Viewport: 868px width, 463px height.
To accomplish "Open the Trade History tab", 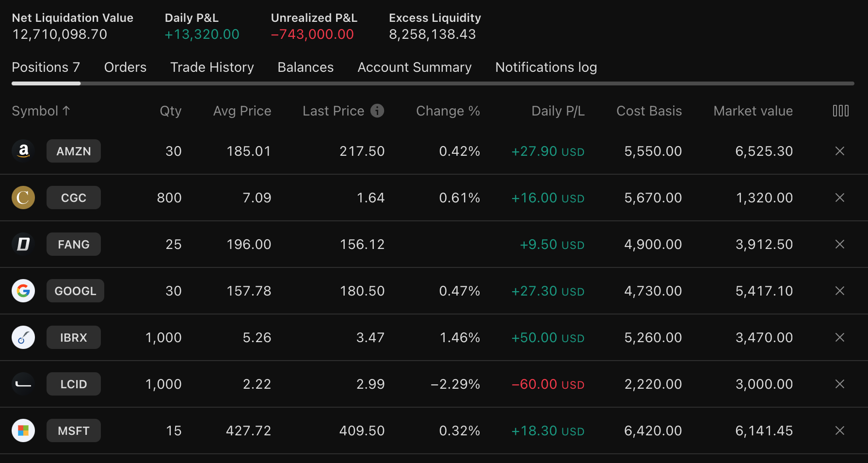I will tap(212, 67).
